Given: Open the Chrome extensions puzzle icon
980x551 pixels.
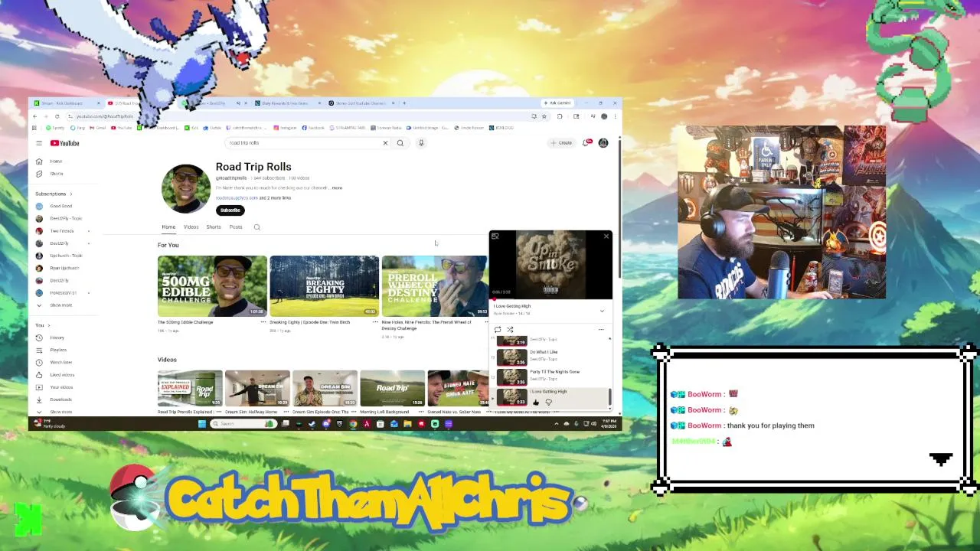Looking at the screenshot, I should tap(560, 116).
